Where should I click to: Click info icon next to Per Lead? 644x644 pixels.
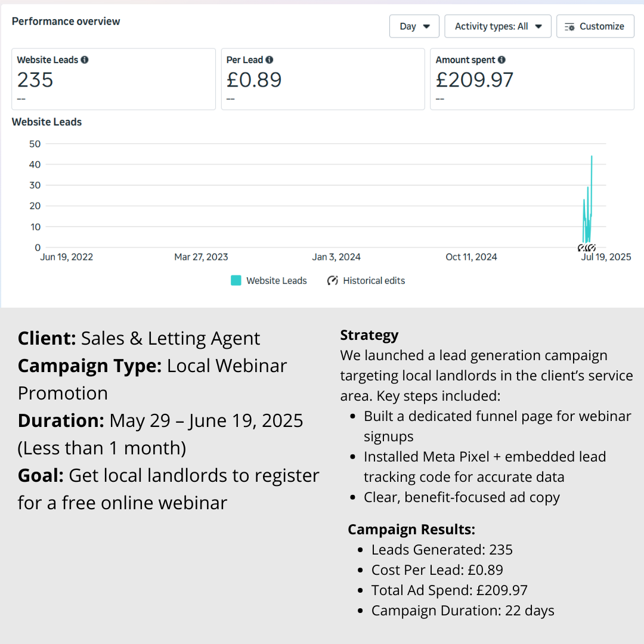[270, 60]
